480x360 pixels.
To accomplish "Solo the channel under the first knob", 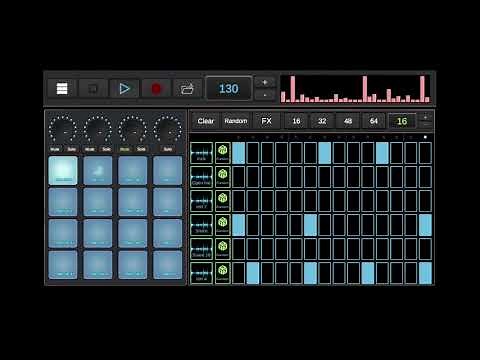I will (71, 149).
